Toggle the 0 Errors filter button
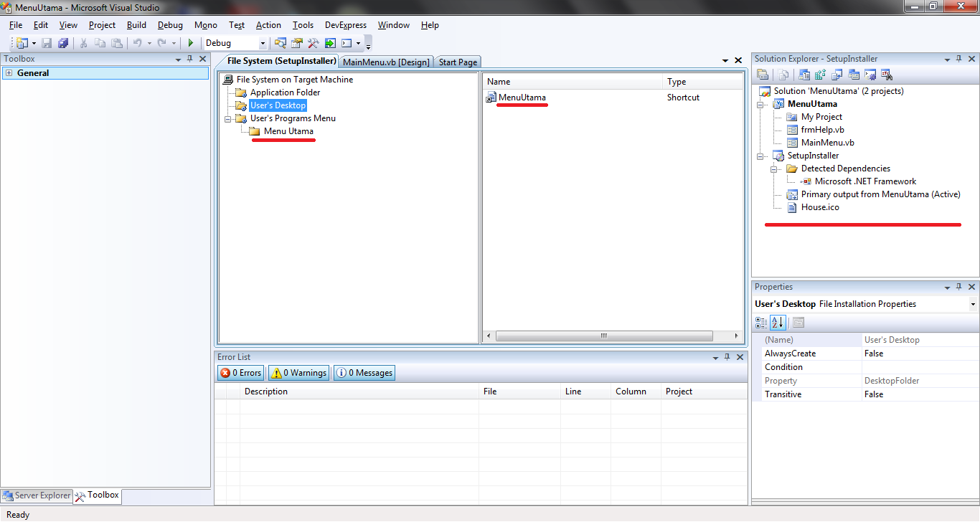The width and height of the screenshot is (980, 522). [241, 373]
